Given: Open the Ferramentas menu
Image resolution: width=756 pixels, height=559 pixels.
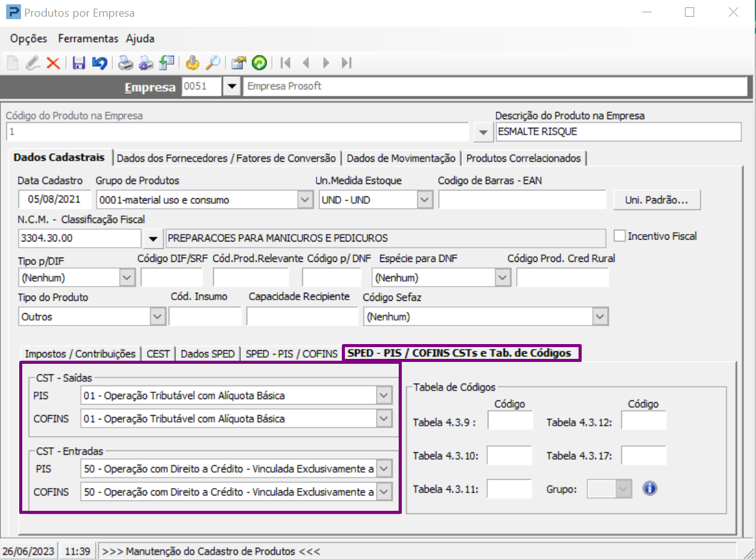Looking at the screenshot, I should [88, 38].
